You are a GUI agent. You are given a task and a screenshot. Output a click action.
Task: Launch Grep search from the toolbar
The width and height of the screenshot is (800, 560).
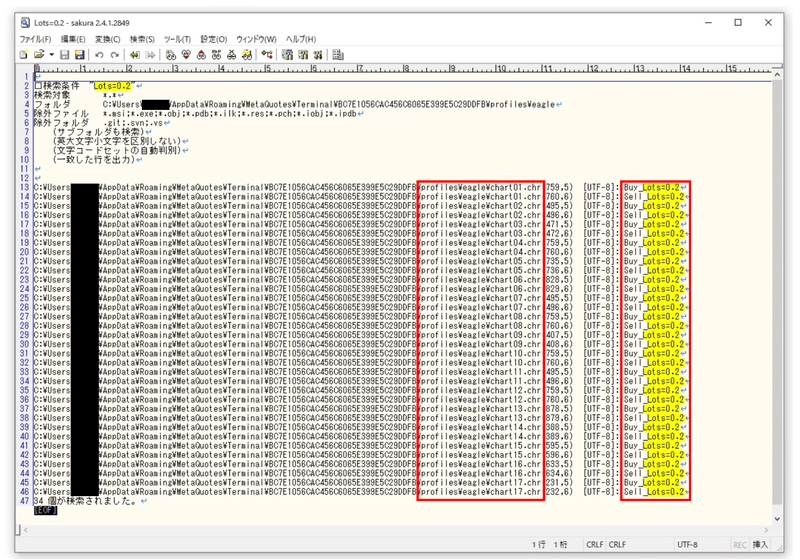[x=247, y=55]
